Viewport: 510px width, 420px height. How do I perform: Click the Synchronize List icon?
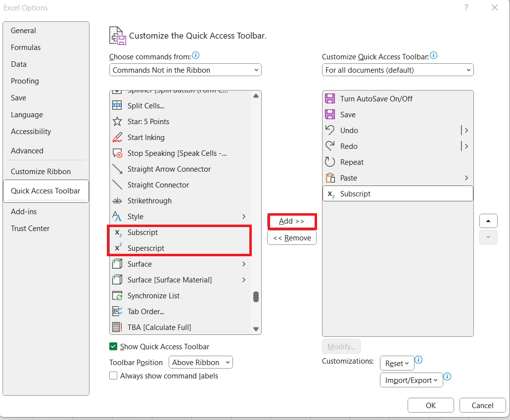[117, 295]
